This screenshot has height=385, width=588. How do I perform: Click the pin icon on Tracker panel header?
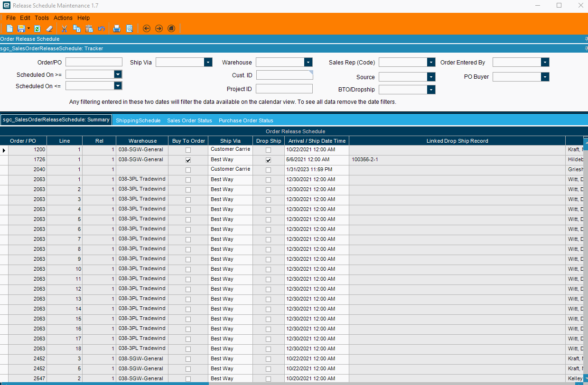tap(586, 48)
